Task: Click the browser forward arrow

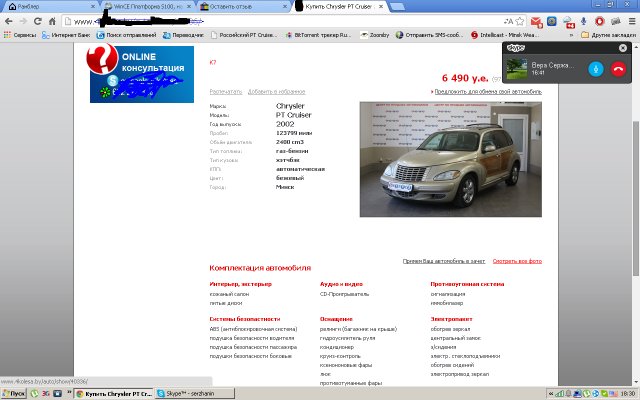Action: coord(23,21)
